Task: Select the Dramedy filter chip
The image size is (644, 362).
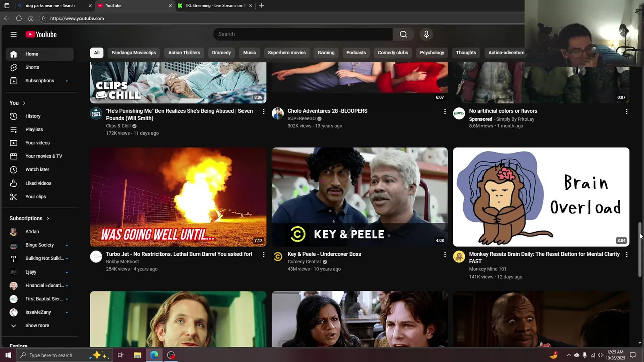Action: (x=221, y=53)
